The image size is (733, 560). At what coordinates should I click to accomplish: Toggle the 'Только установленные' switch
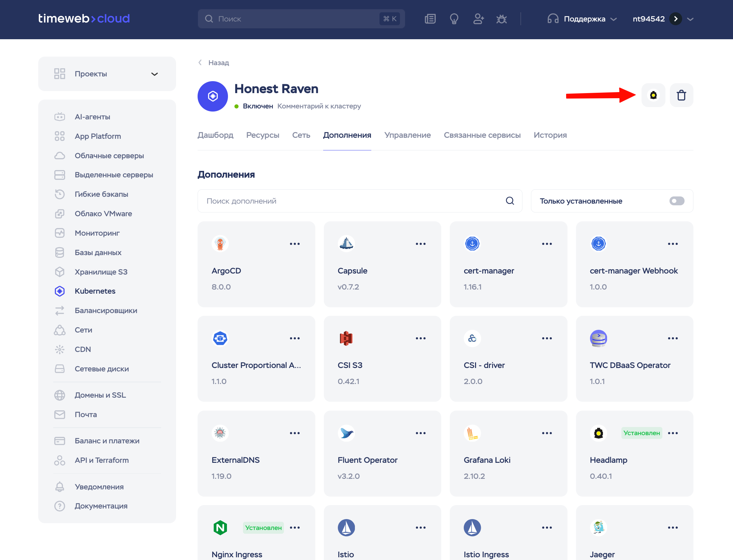(x=677, y=201)
